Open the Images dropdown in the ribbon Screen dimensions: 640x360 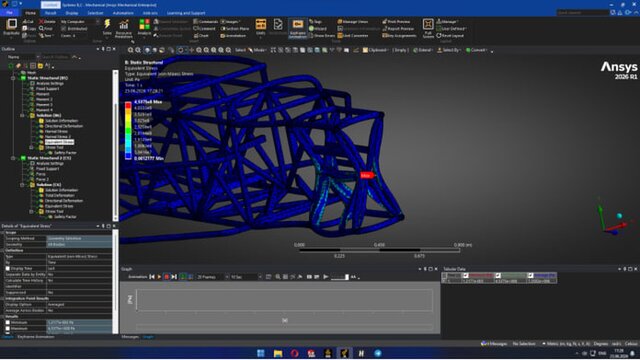point(231,22)
